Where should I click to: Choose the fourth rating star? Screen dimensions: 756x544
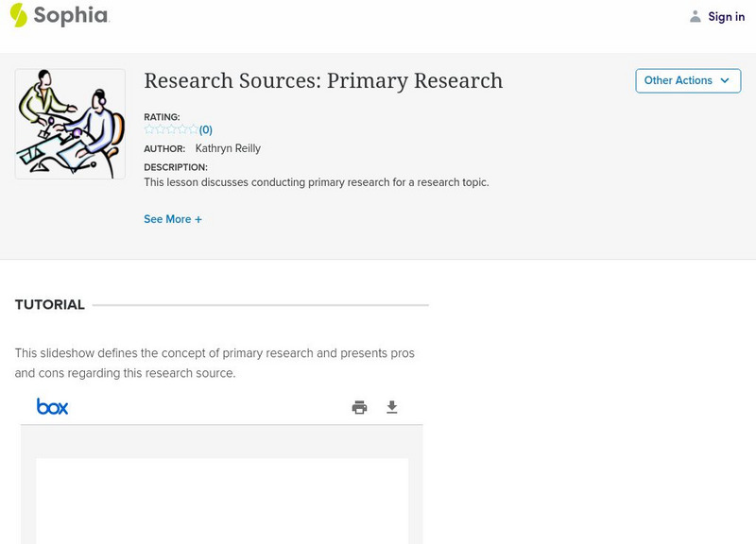[182, 129]
